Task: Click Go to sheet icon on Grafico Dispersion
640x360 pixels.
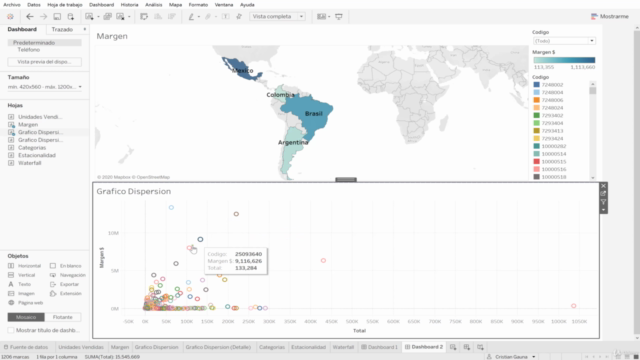Action: (603, 194)
